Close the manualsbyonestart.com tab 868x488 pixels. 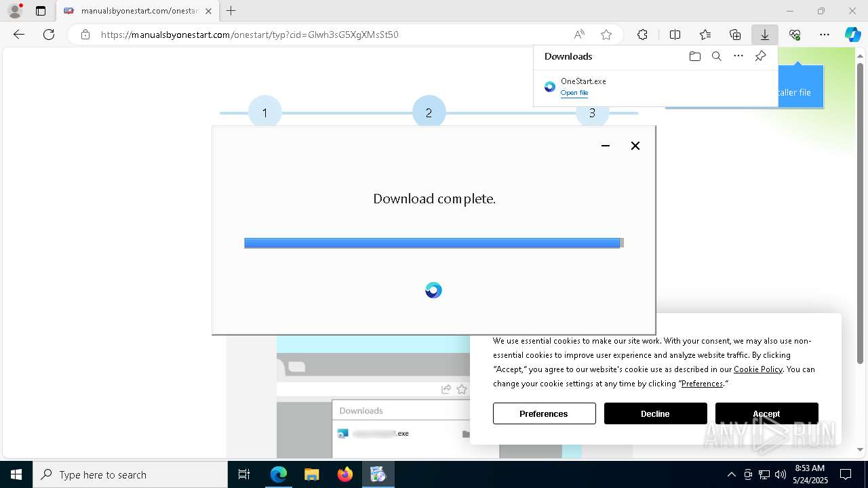tap(208, 11)
